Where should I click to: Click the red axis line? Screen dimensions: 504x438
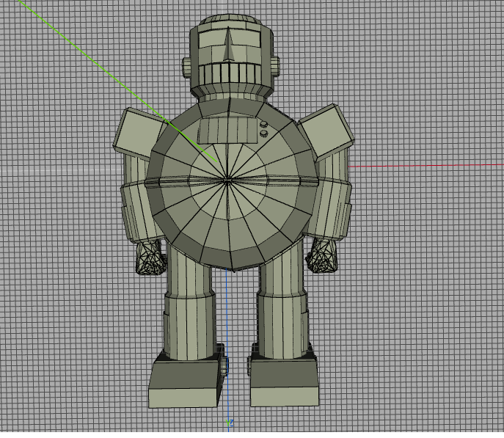point(426,166)
